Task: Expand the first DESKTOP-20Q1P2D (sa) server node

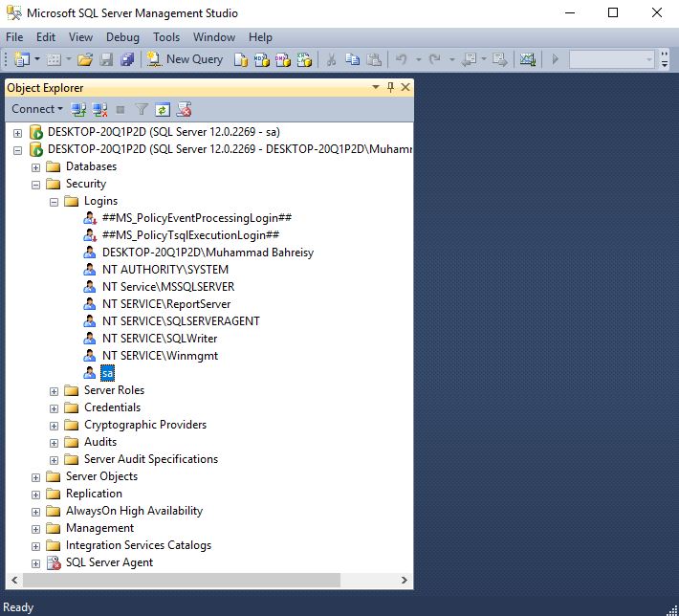Action: click(x=17, y=133)
